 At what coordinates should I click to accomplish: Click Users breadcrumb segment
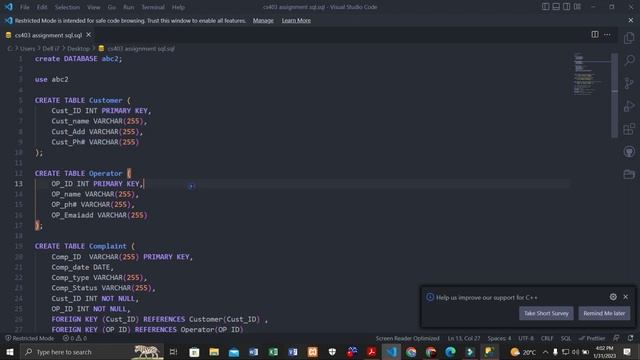tap(27, 49)
